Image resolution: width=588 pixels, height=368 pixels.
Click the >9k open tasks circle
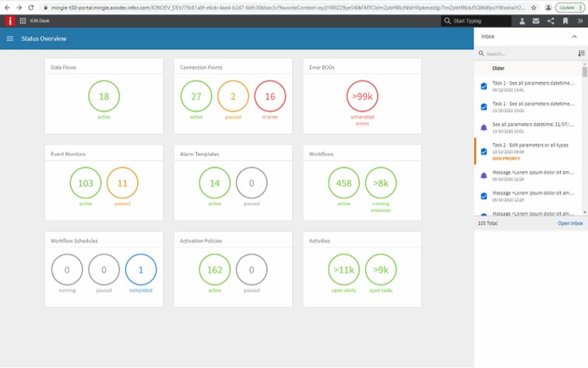(381, 269)
